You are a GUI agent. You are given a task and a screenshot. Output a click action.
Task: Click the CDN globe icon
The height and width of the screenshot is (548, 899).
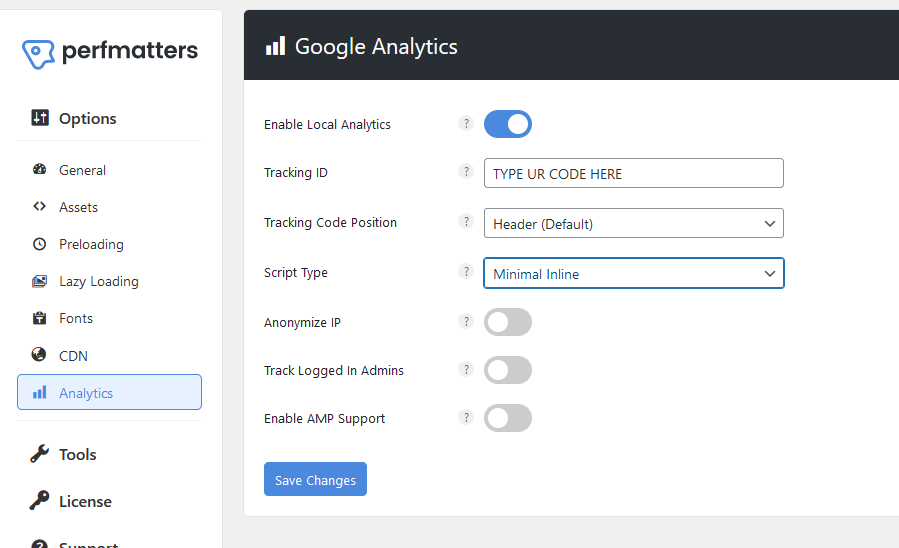(x=39, y=355)
